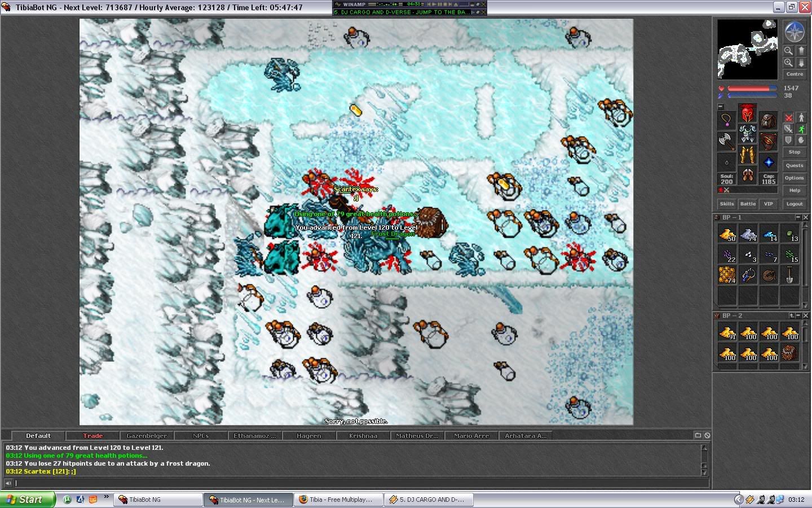Open the Skills window
This screenshot has height=508, width=812.
pyautogui.click(x=727, y=204)
